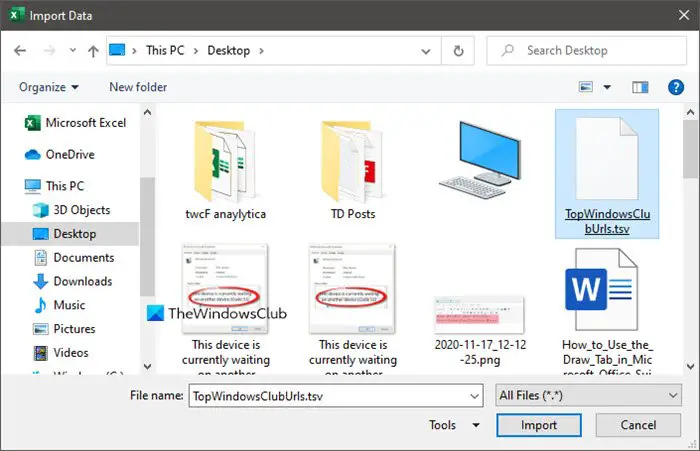Select Desktop in the sidebar
Viewport: 700px width, 451px height.
(70, 234)
